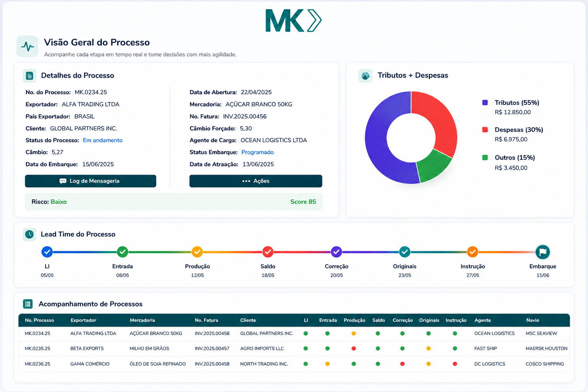This screenshot has height=392, width=588.
Task: Click red Instrução dot in MK.0236.25 row
Action: (455, 364)
